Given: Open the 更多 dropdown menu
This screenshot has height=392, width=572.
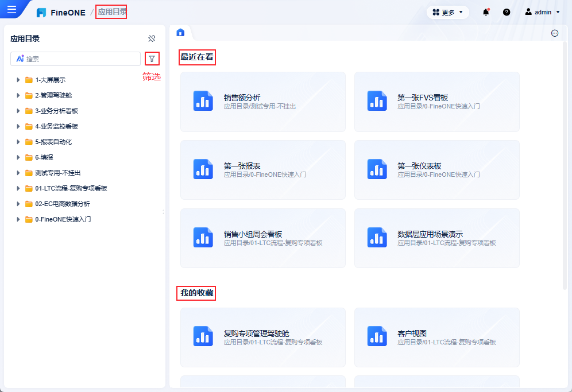Looking at the screenshot, I should (447, 13).
